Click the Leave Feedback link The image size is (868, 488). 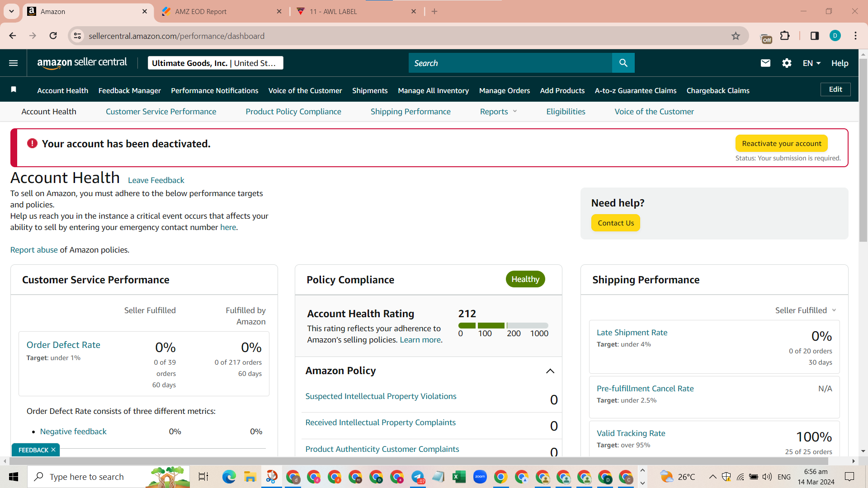(156, 180)
